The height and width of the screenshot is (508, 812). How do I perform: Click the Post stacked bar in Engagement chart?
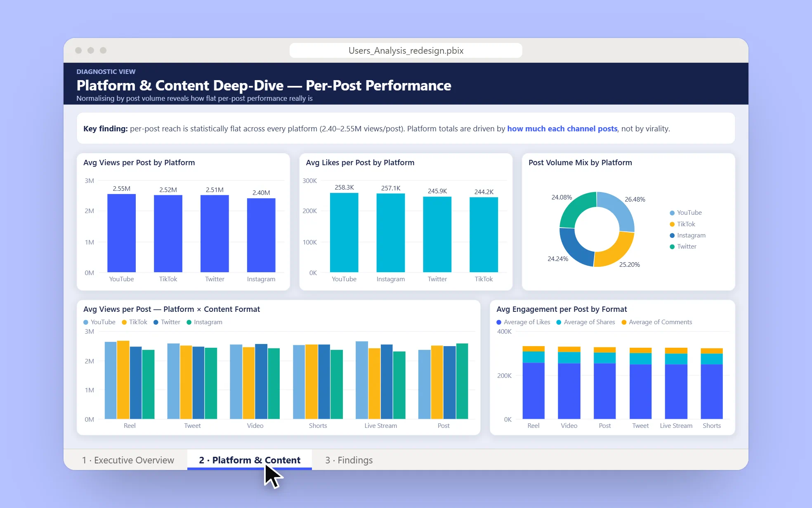605,383
